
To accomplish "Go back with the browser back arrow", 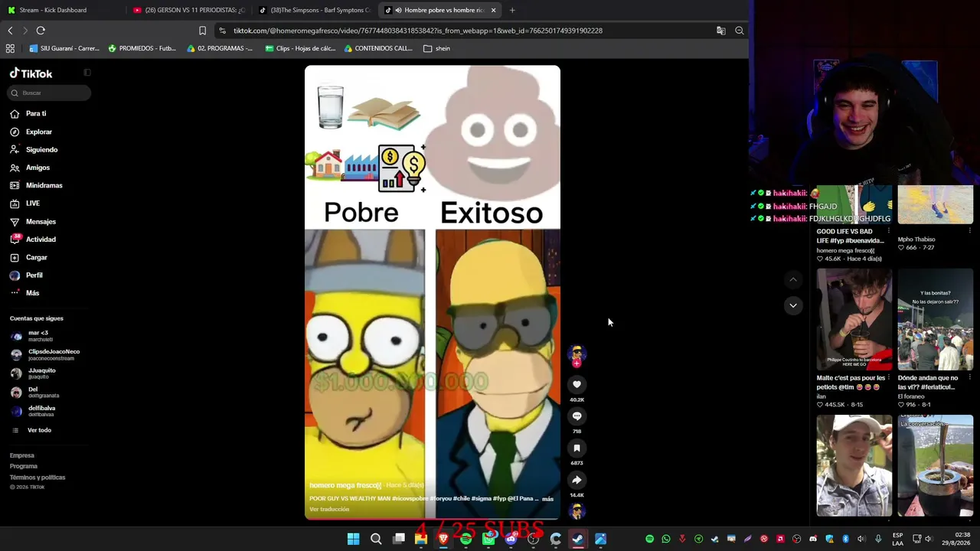I will point(10,31).
